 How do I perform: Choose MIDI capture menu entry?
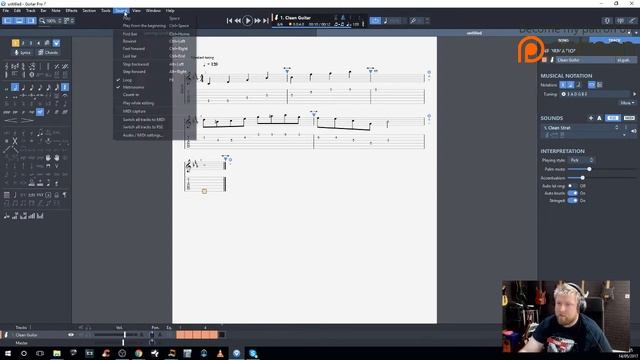[155, 111]
